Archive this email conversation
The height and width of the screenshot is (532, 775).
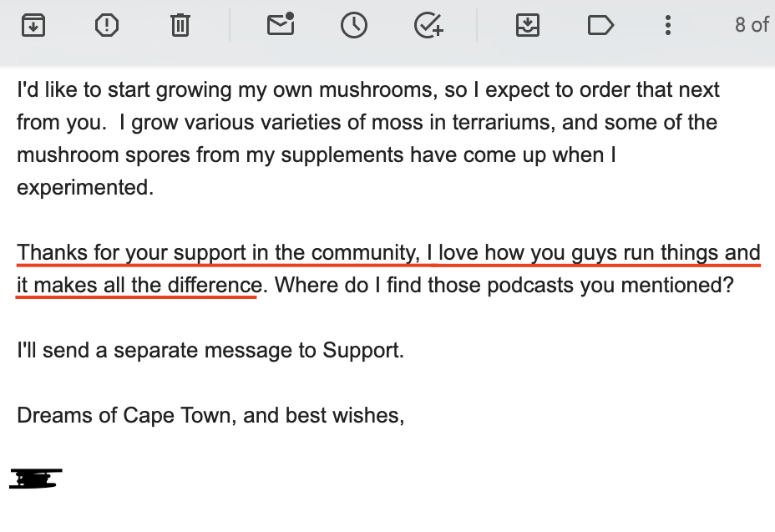pyautogui.click(x=33, y=25)
